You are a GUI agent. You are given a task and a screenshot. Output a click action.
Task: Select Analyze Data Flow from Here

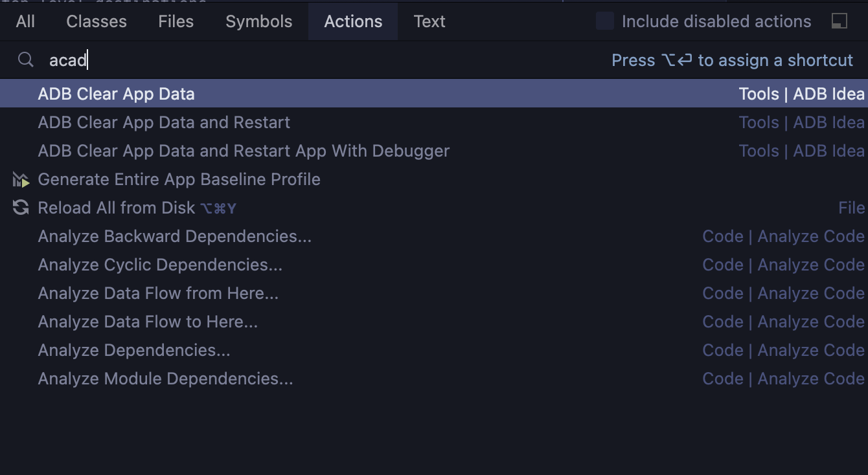pyautogui.click(x=158, y=293)
